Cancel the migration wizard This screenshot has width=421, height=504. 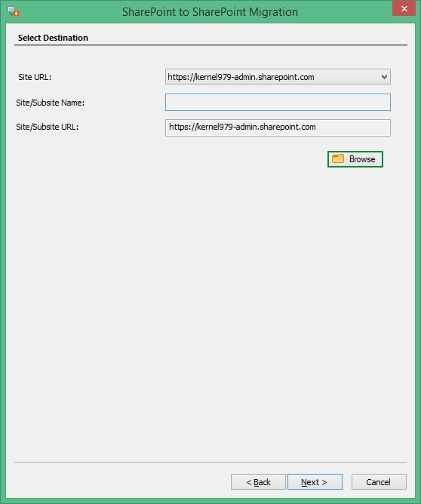[379, 482]
